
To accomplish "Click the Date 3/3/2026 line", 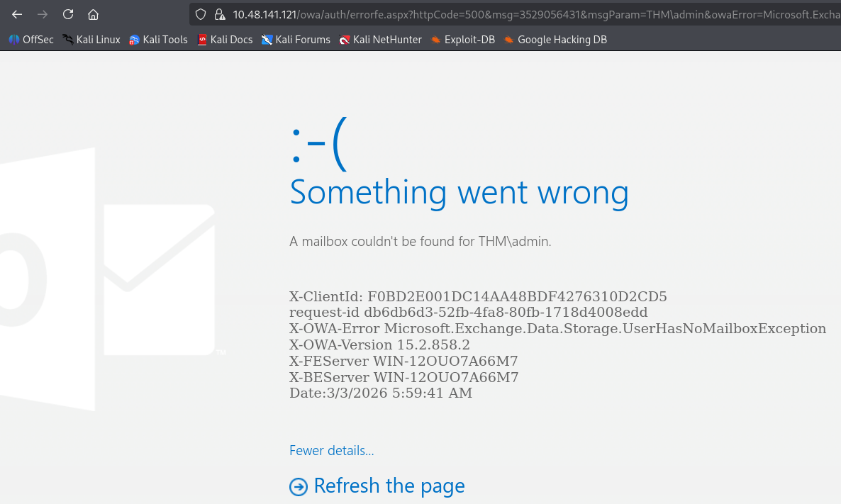I will [x=381, y=393].
